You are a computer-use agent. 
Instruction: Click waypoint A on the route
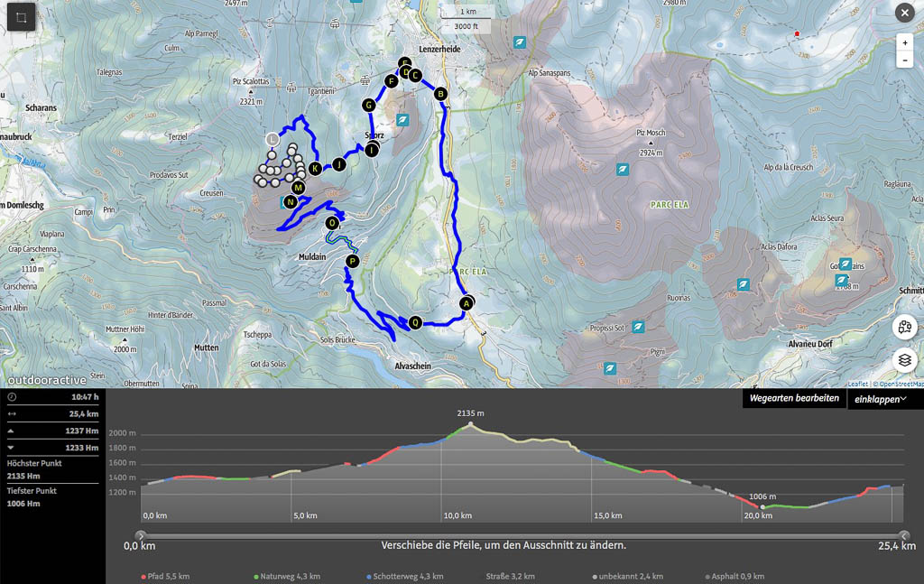pyautogui.click(x=467, y=303)
